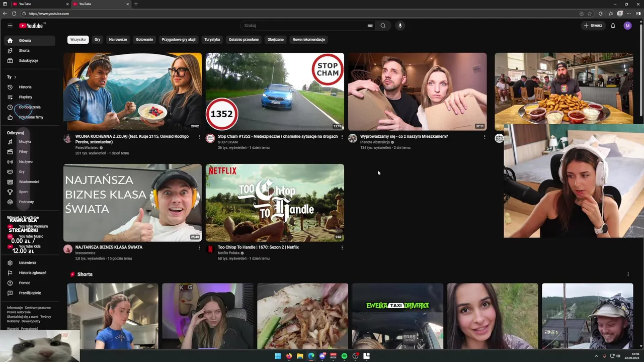Click the search magnifier button

tap(383, 26)
